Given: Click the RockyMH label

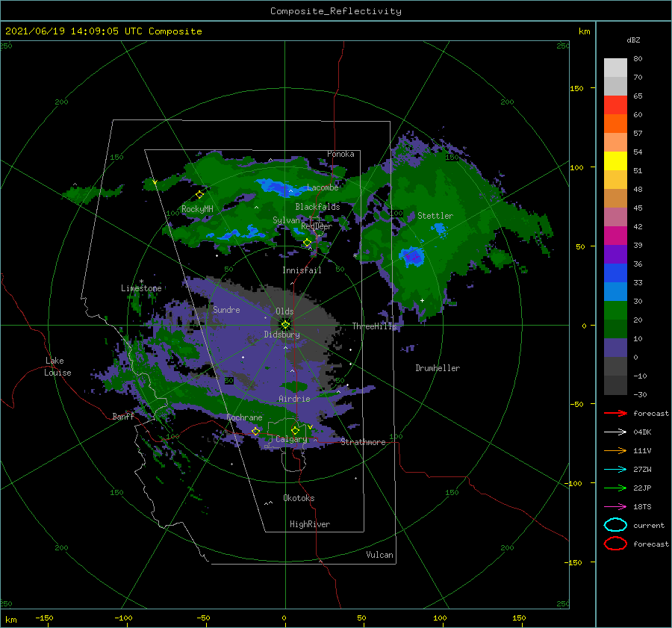Looking at the screenshot, I should (x=197, y=209).
